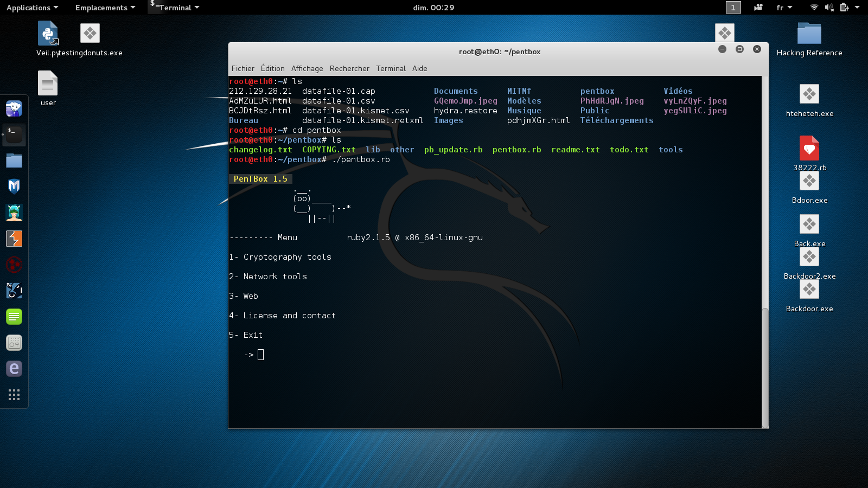The width and height of the screenshot is (868, 488).
Task: Toggle the muted volume icon in top bar
Action: point(829,8)
